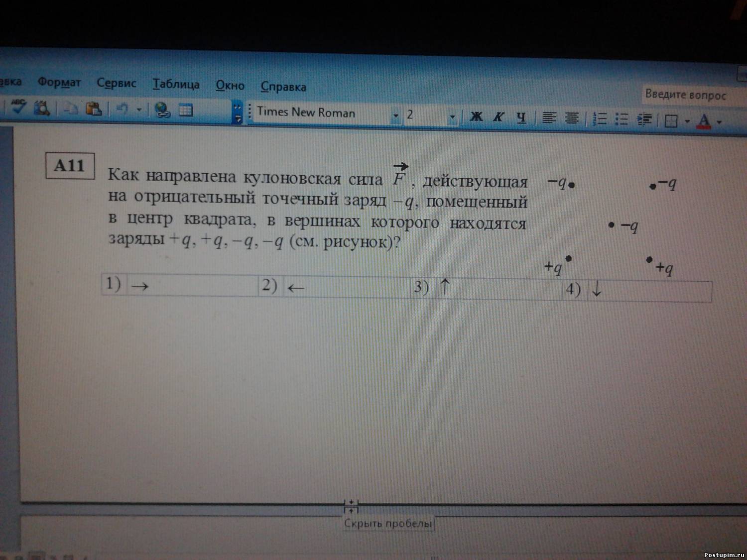Viewport: 747px width, 560px height.
Task: Click the Введите вопрос help field
Action: (685, 94)
